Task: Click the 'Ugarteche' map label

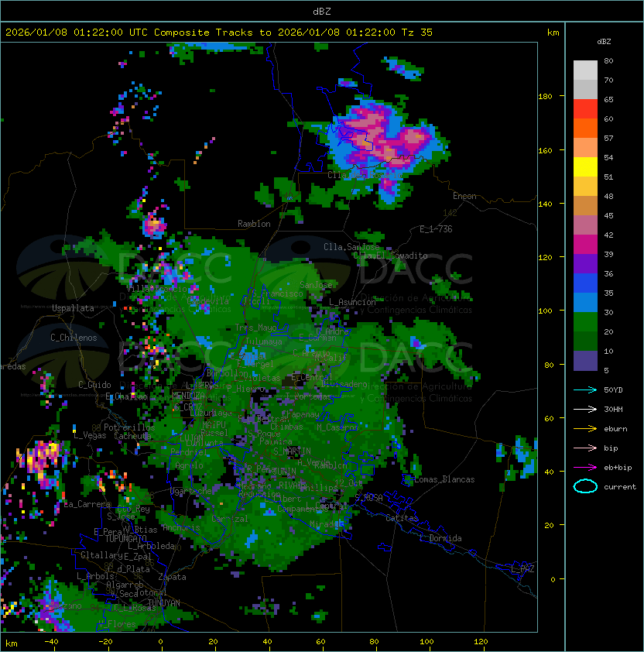Action: pyautogui.click(x=191, y=491)
